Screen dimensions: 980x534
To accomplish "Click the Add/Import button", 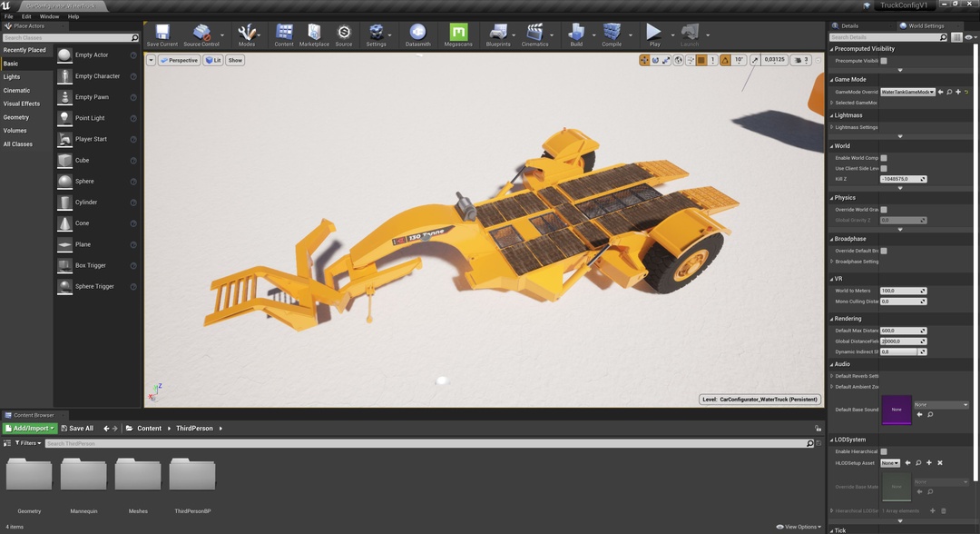I will [30, 428].
